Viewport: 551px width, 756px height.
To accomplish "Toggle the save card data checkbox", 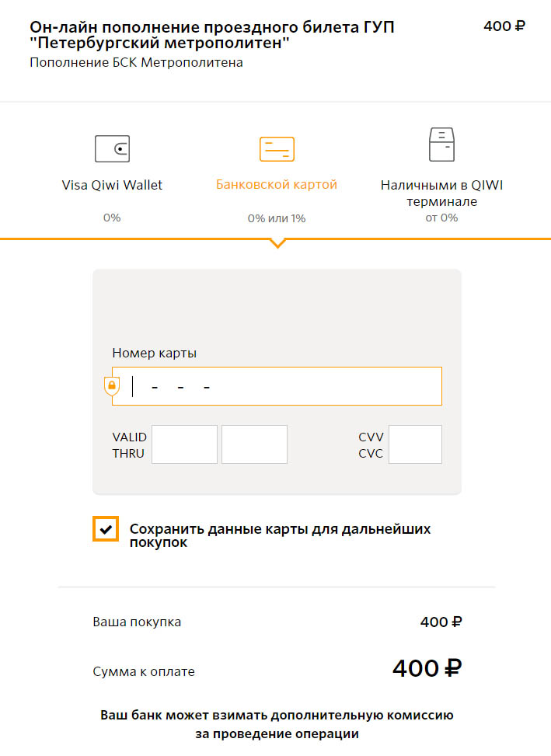I will pyautogui.click(x=106, y=529).
